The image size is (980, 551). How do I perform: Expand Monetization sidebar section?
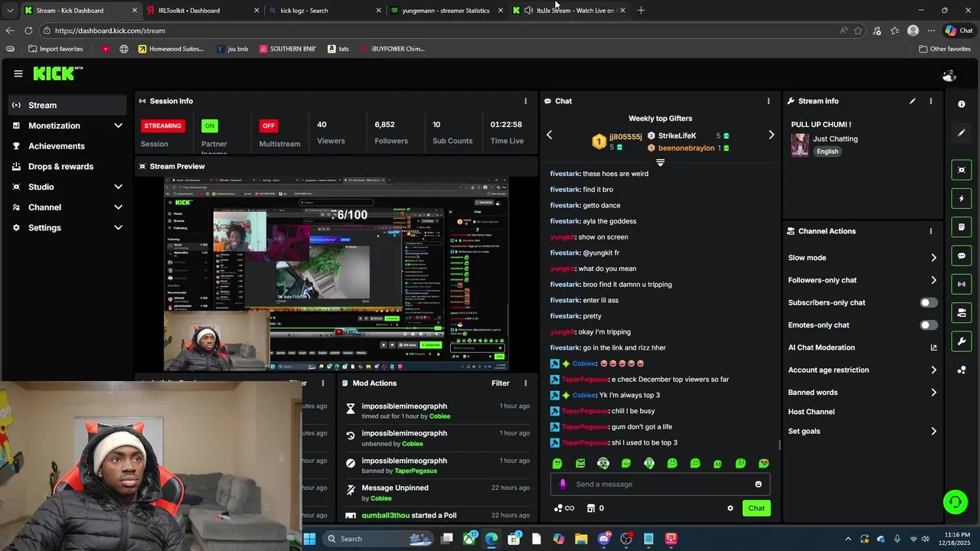pyautogui.click(x=118, y=126)
